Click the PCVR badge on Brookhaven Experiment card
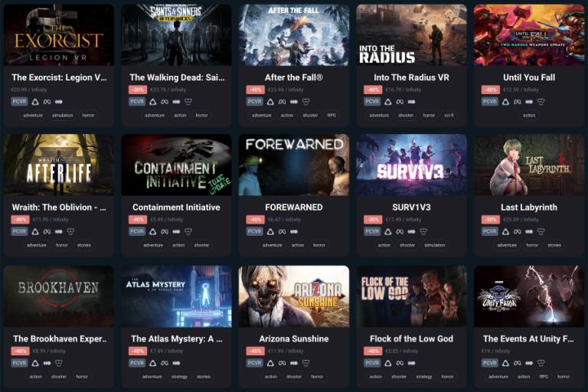 [x=19, y=363]
